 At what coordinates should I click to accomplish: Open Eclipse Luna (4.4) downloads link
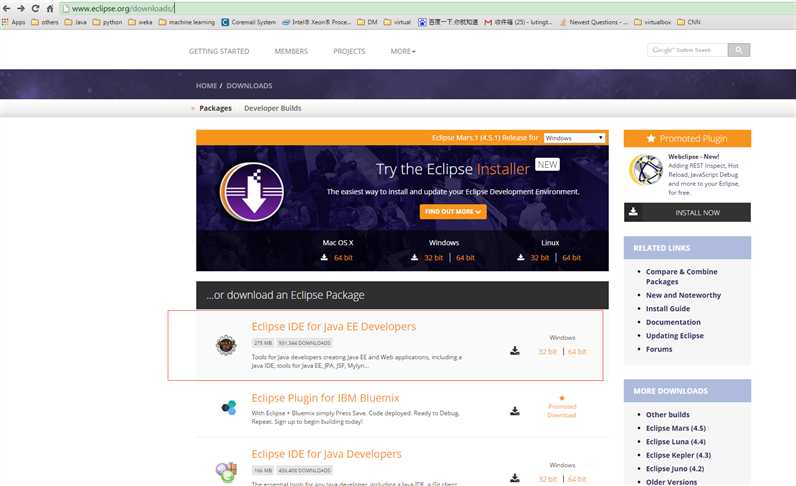pos(676,442)
